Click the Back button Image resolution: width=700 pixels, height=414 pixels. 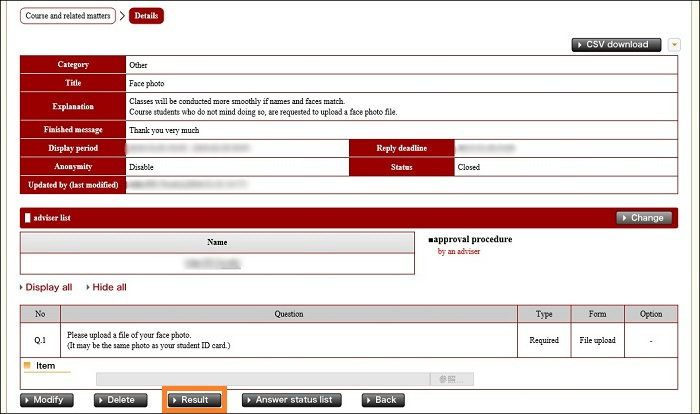point(380,399)
